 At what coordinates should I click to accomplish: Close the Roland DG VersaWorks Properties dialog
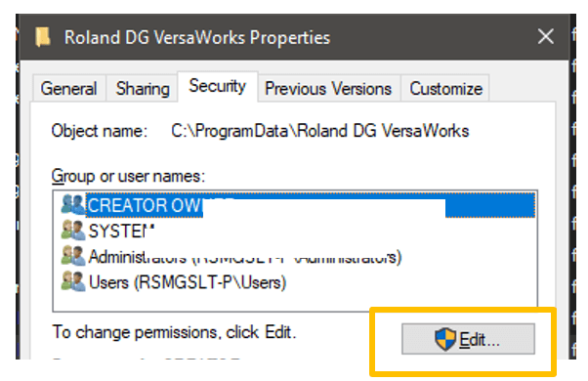[x=545, y=37]
